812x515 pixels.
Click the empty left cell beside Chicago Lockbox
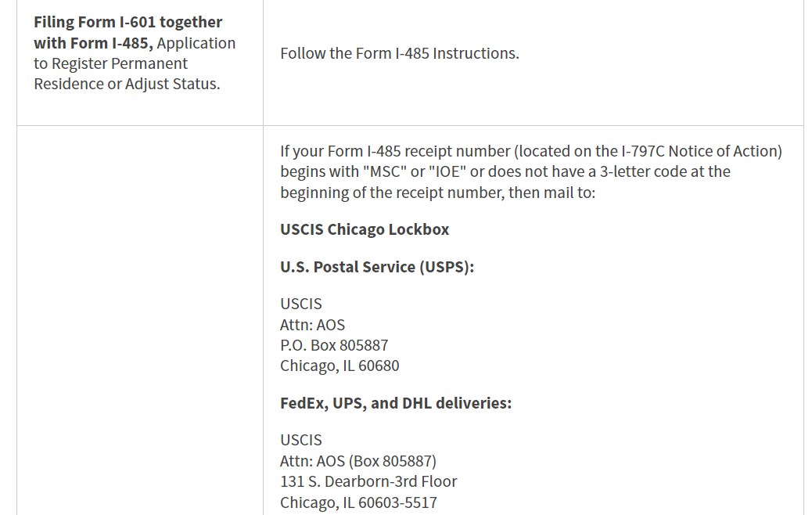pyautogui.click(x=140, y=320)
